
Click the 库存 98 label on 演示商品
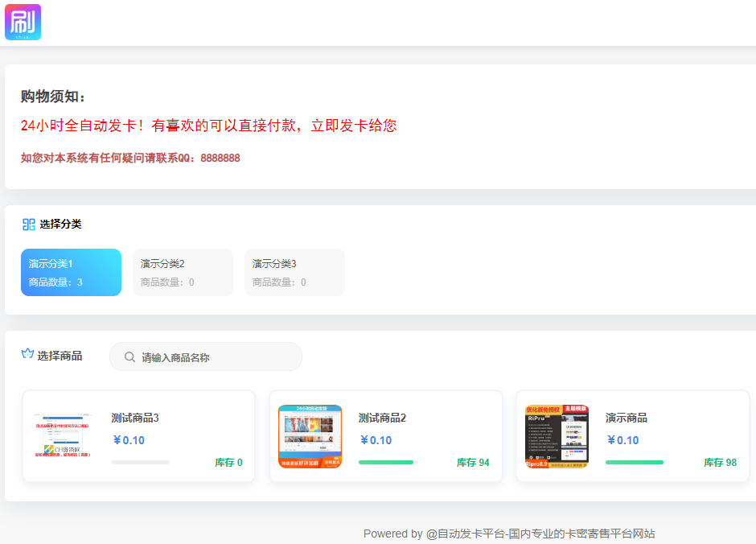[x=720, y=463]
